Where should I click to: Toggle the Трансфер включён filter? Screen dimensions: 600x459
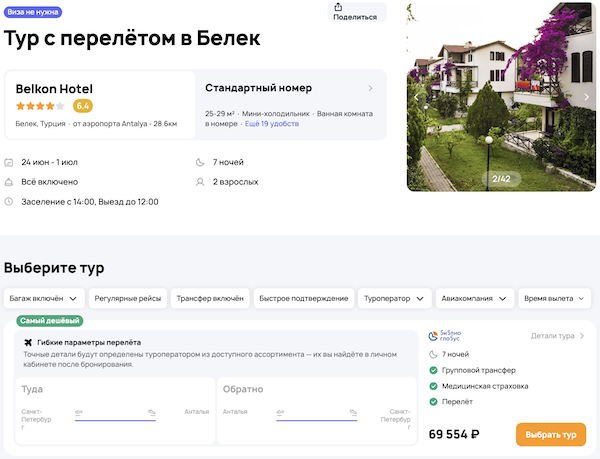(209, 298)
